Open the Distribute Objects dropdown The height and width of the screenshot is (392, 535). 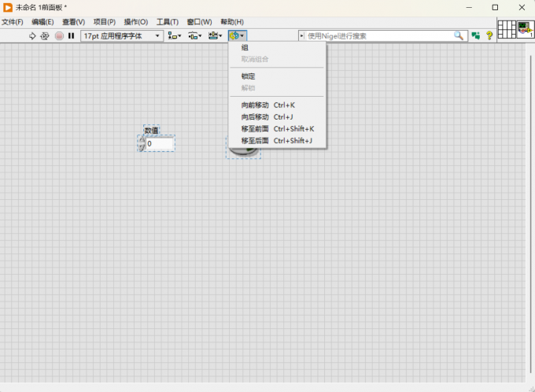pyautogui.click(x=195, y=36)
